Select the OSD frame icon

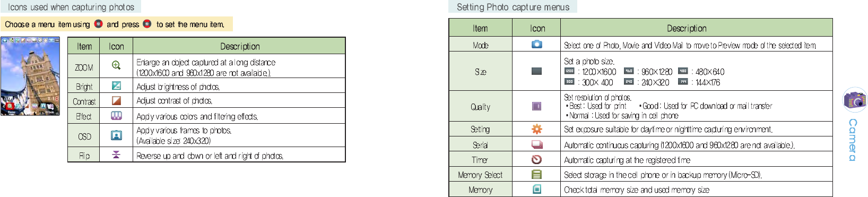click(116, 135)
